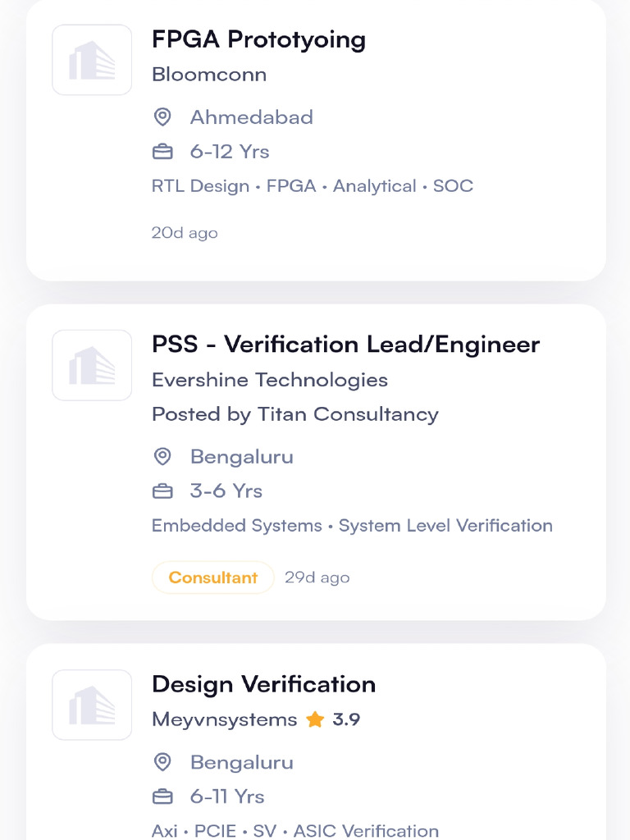Image resolution: width=630 pixels, height=840 pixels.
Task: Tap the briefcase icon beside 3-6 Yrs
Action: pyautogui.click(x=162, y=491)
